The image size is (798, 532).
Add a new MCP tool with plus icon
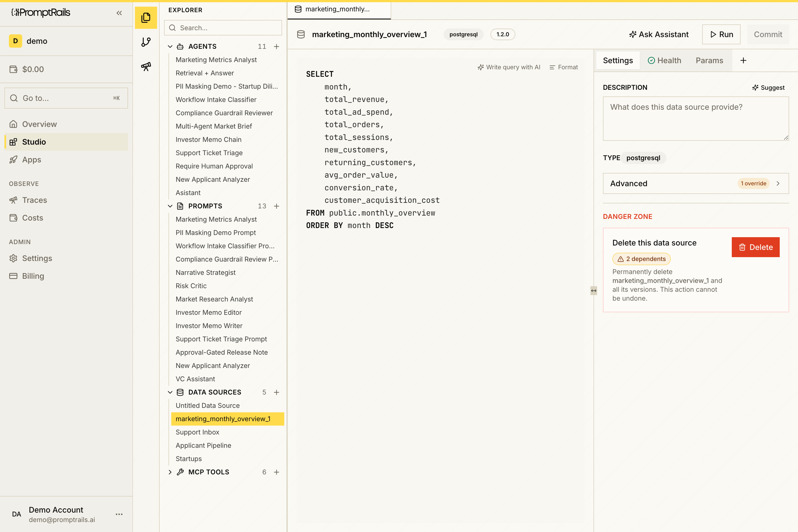(x=277, y=472)
